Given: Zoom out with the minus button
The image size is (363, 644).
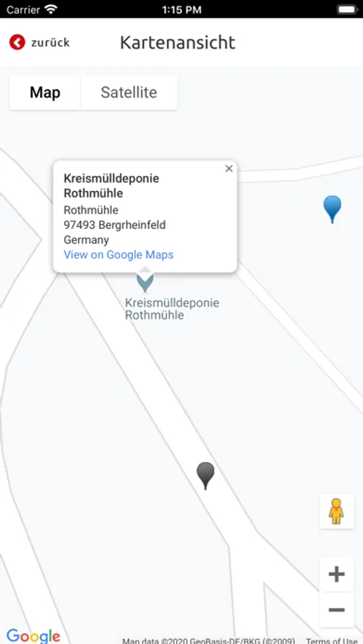Looking at the screenshot, I should 337,610.
